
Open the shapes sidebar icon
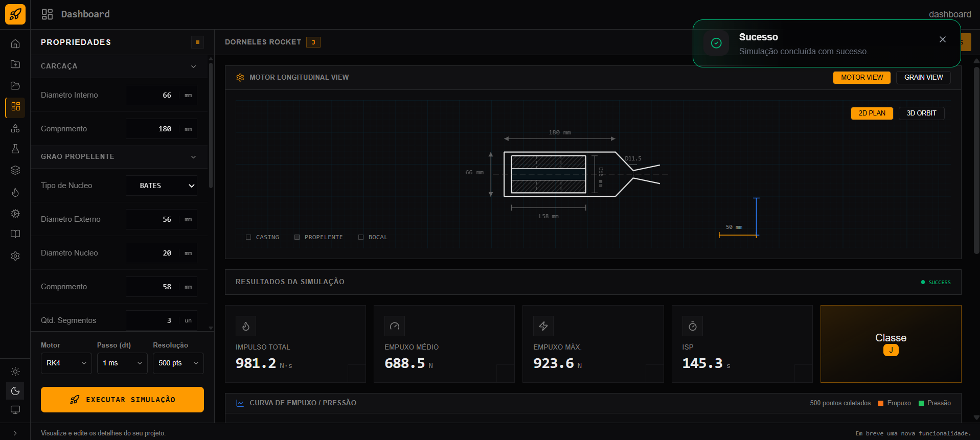pyautogui.click(x=15, y=128)
